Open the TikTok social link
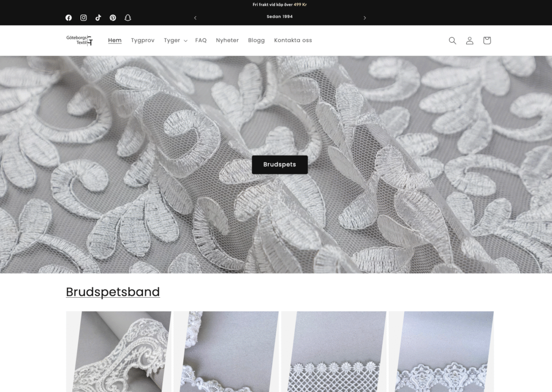 coord(98,18)
